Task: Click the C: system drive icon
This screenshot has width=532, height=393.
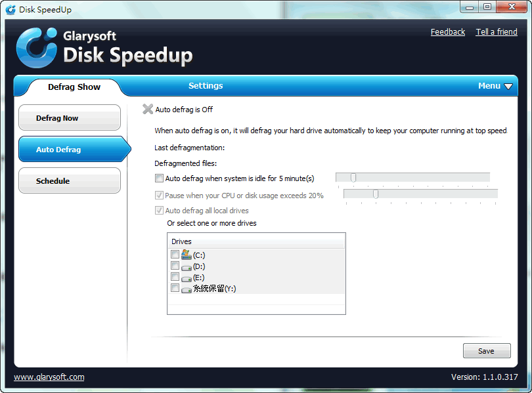Action: click(187, 255)
